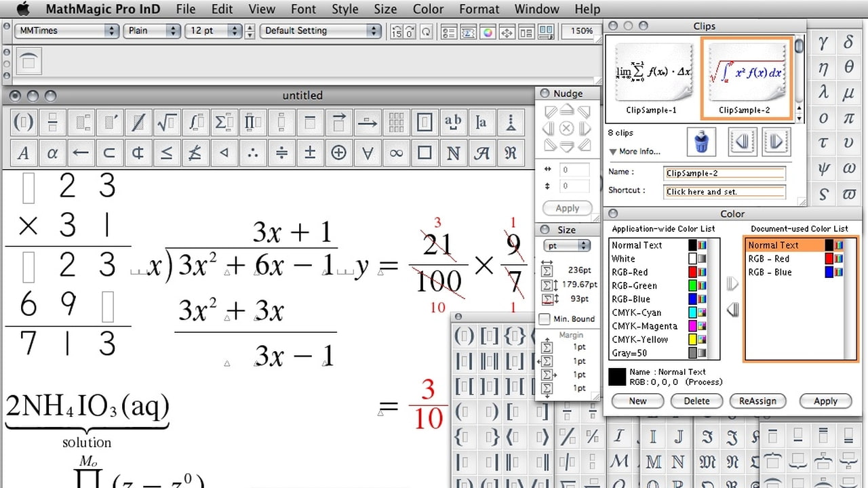868x488 pixels.
Task: Insert a fraction template in the untitled window
Action: [52, 123]
